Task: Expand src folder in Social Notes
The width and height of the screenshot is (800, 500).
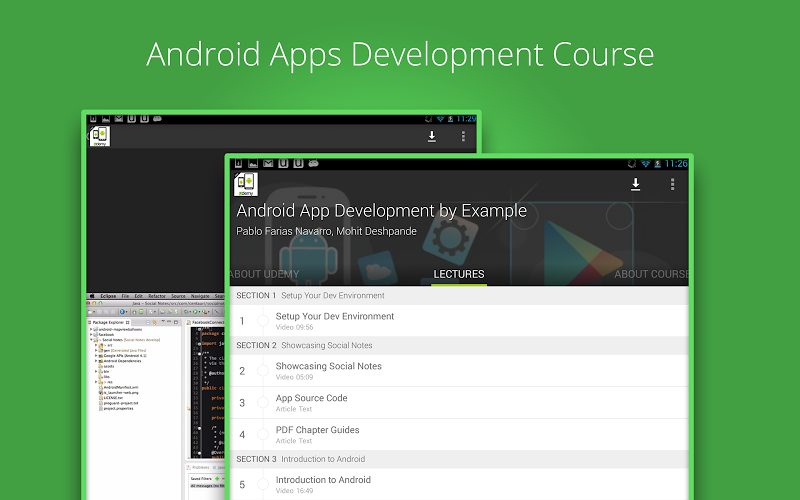Action: coord(96,345)
